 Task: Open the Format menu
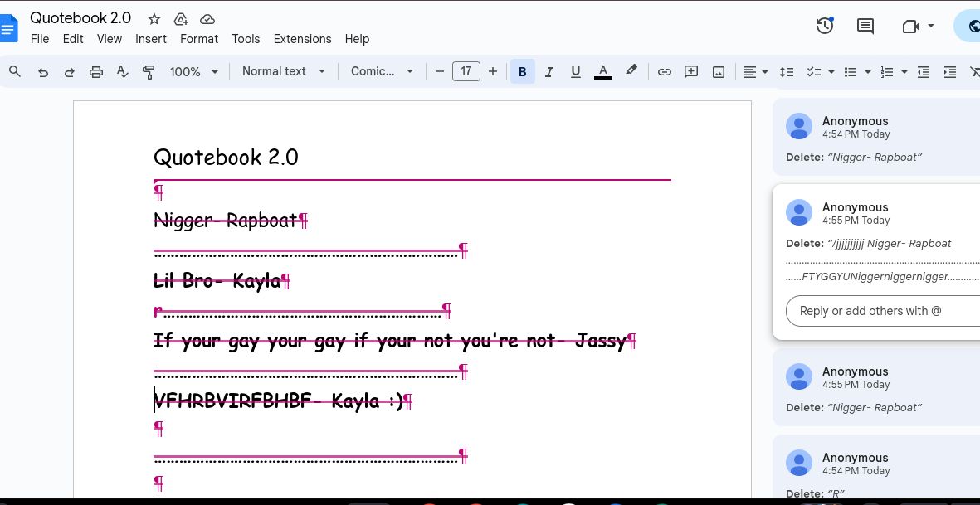(x=199, y=39)
